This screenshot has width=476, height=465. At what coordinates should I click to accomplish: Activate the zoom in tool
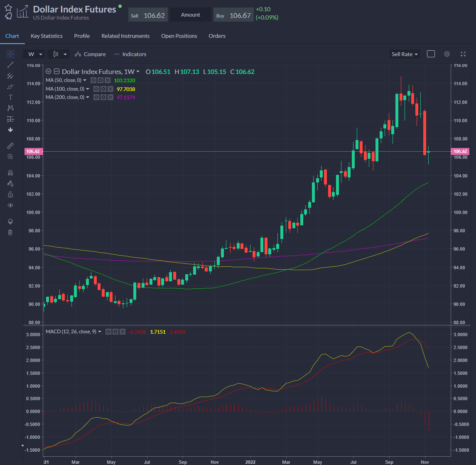click(10, 157)
